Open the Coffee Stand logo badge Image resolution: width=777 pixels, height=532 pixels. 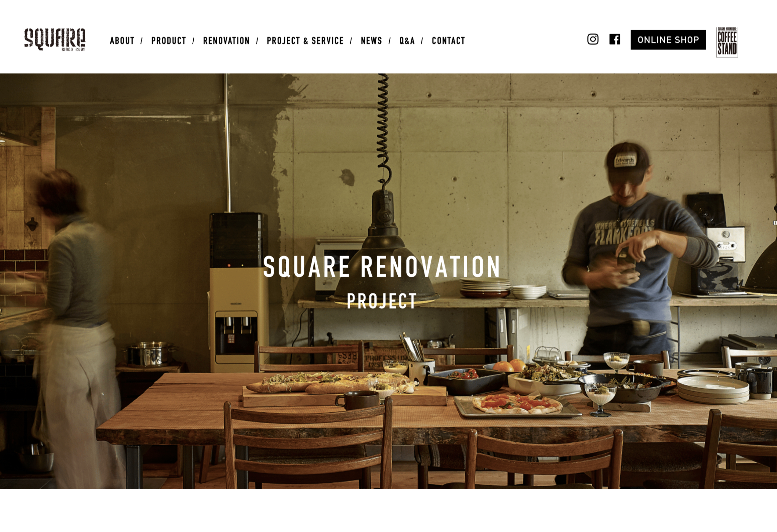[727, 42]
